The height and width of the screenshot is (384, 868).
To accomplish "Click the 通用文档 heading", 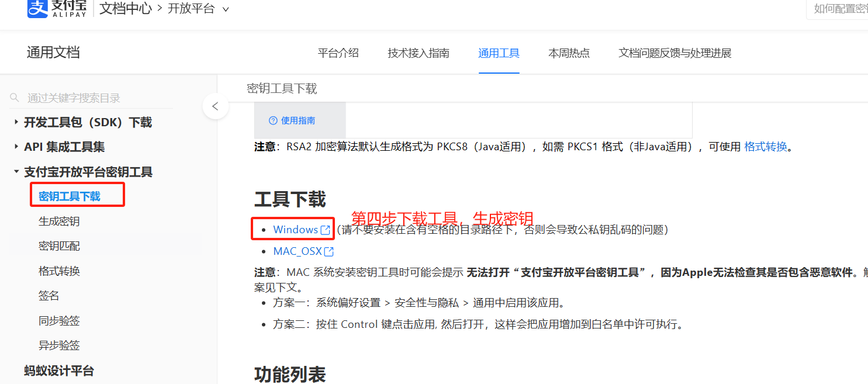I will 53,53.
